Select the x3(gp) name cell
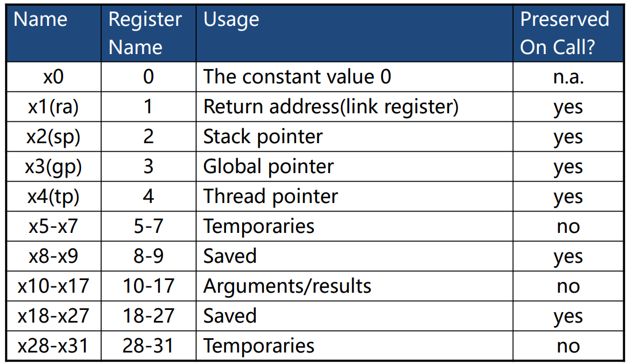Screen dimensions: 629x364 [x=53, y=167]
